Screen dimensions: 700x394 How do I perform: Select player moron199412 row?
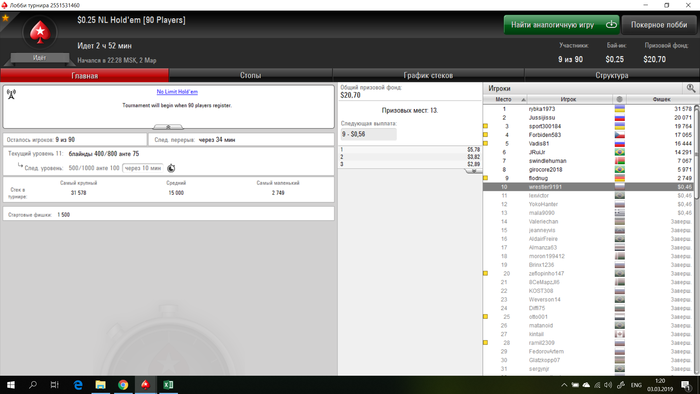(x=588, y=256)
